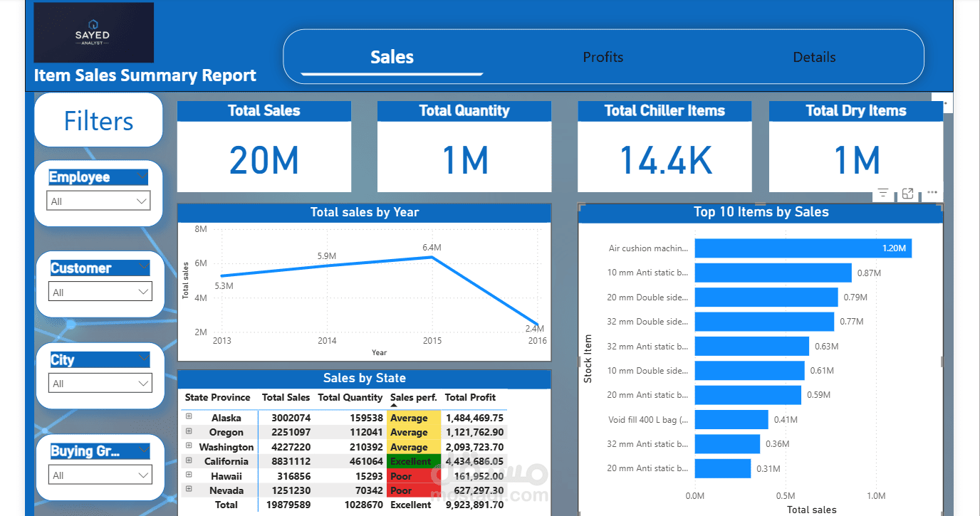Image resolution: width=980 pixels, height=516 pixels.
Task: Open the Customer filter dropdown
Action: [100, 291]
